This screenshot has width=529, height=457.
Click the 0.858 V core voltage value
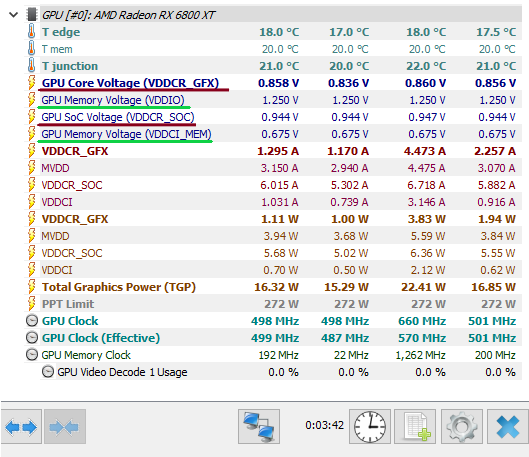pos(279,83)
